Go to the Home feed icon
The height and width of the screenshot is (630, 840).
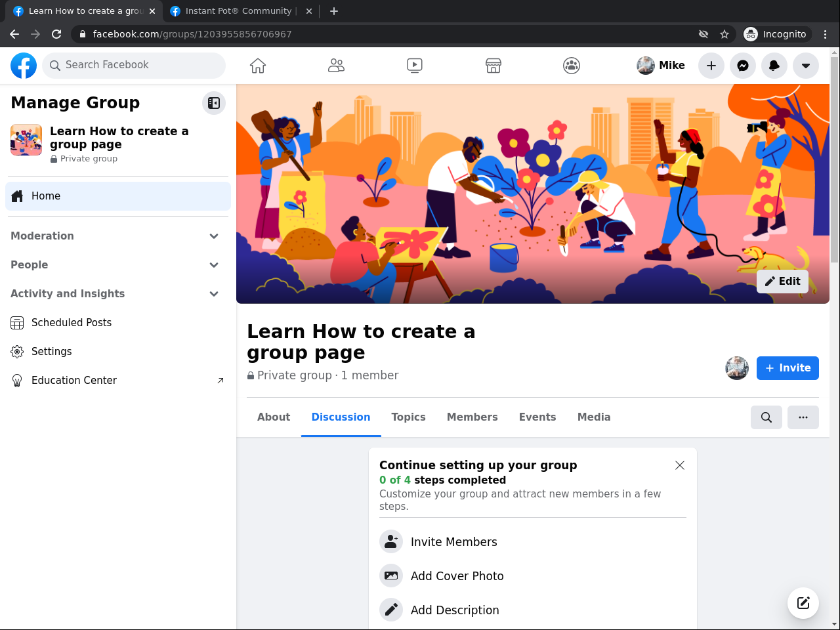258,66
